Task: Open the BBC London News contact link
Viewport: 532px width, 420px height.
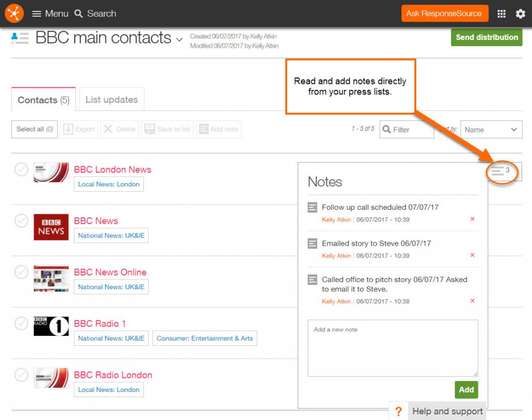Action: tap(113, 169)
